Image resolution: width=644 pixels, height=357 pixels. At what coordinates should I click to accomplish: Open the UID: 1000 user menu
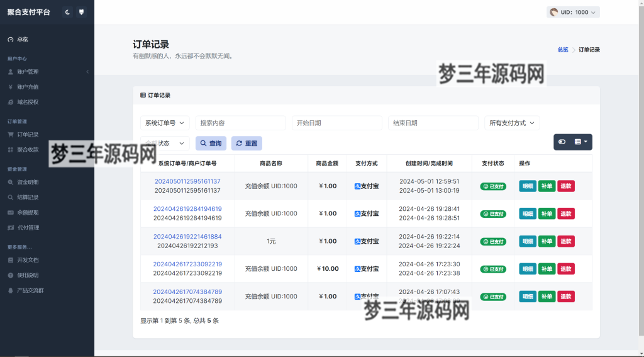(573, 12)
